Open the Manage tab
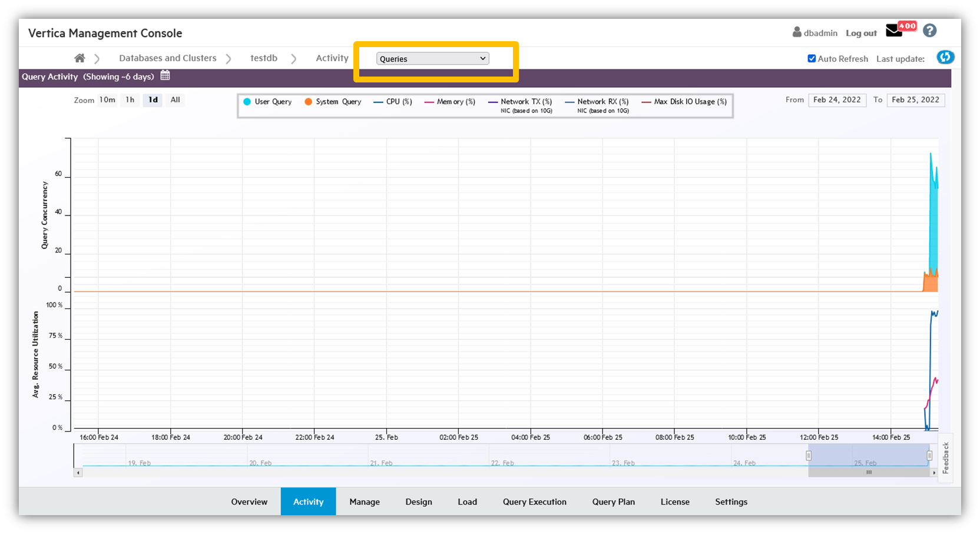This screenshot has width=980, height=534. [x=365, y=502]
